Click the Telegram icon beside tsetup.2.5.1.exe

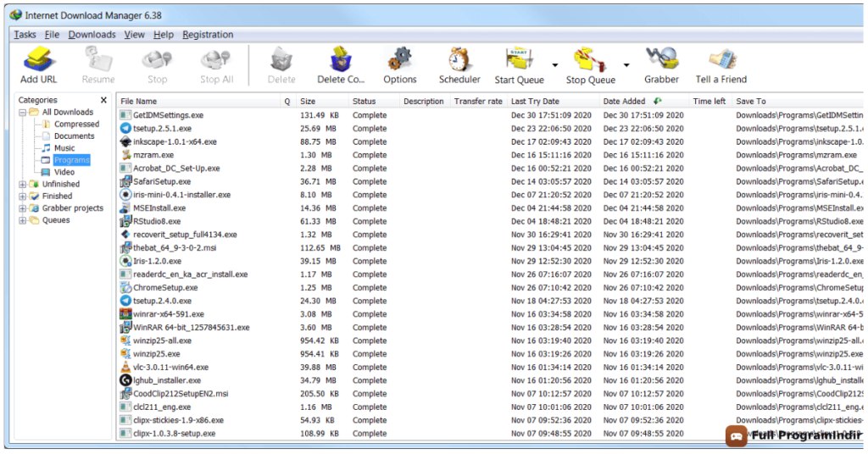point(125,128)
